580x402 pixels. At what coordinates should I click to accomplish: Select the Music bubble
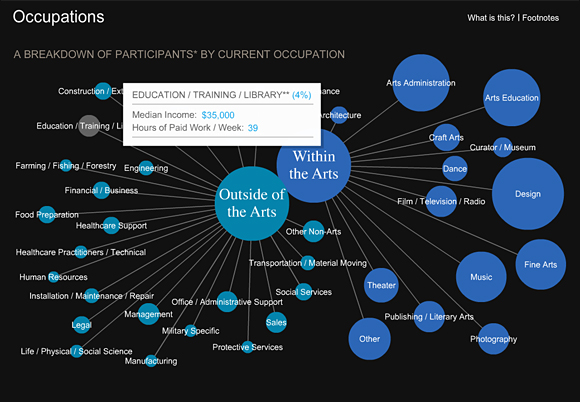point(481,277)
